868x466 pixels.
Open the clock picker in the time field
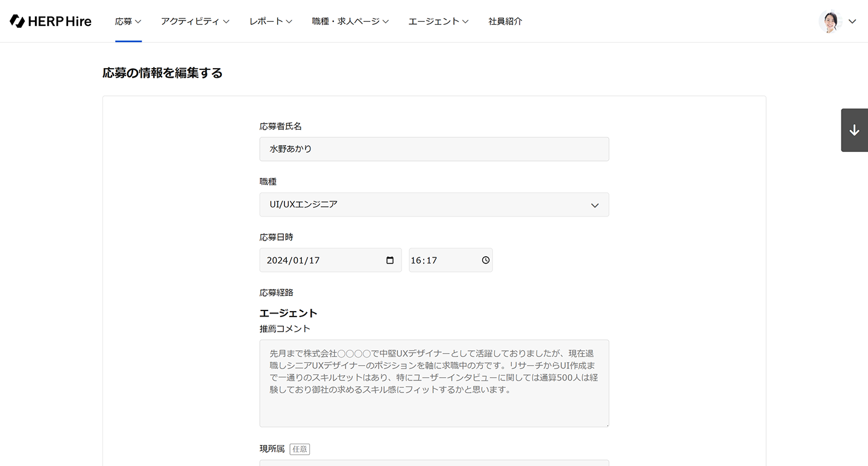486,260
